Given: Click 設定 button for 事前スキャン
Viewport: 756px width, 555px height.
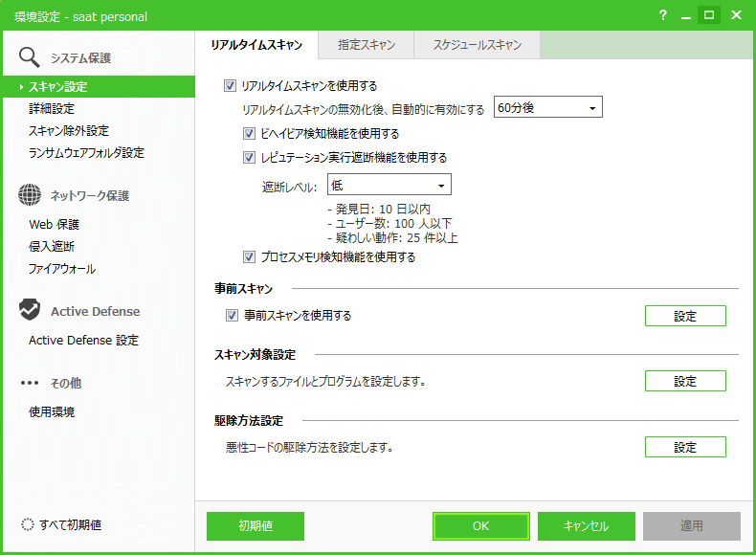Looking at the screenshot, I should pos(685,316).
